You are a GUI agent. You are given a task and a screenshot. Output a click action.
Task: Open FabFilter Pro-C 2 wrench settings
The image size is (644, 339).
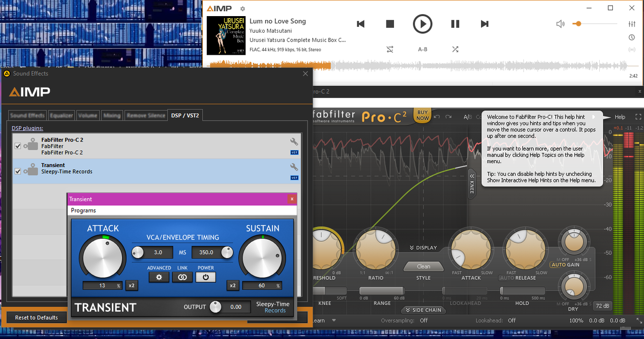[294, 142]
